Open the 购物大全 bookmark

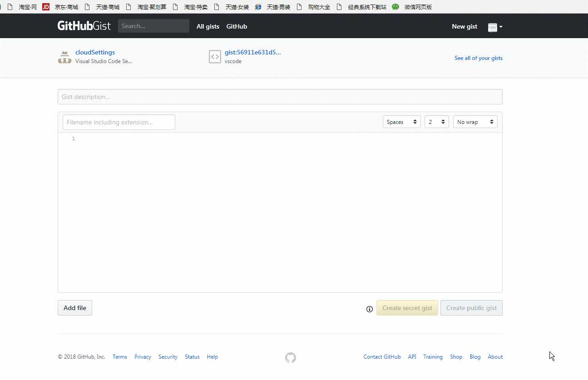pyautogui.click(x=319, y=7)
